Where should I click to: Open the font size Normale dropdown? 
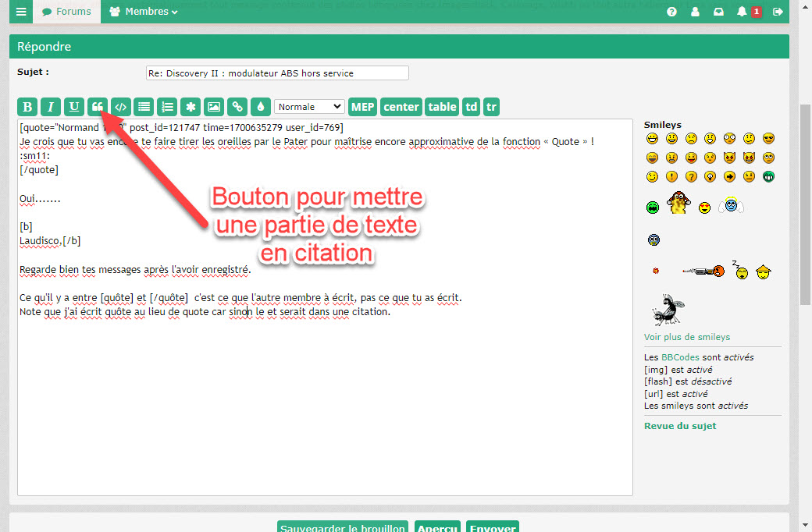tap(309, 107)
